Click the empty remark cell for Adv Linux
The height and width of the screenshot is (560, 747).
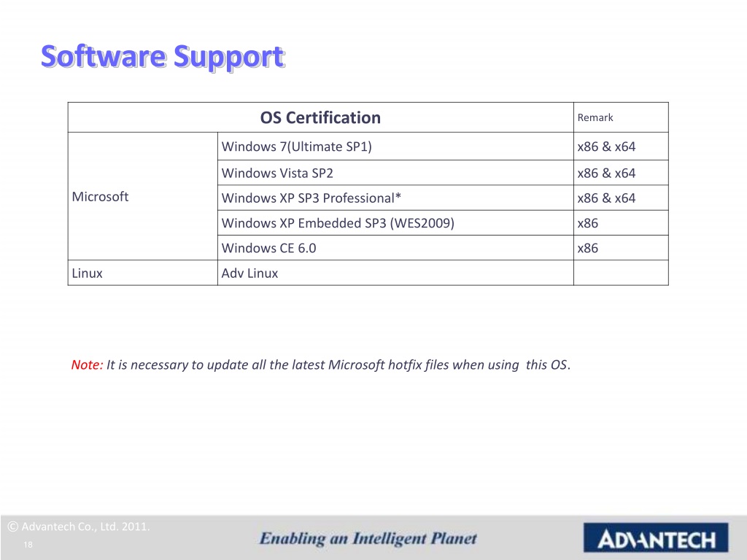621,273
